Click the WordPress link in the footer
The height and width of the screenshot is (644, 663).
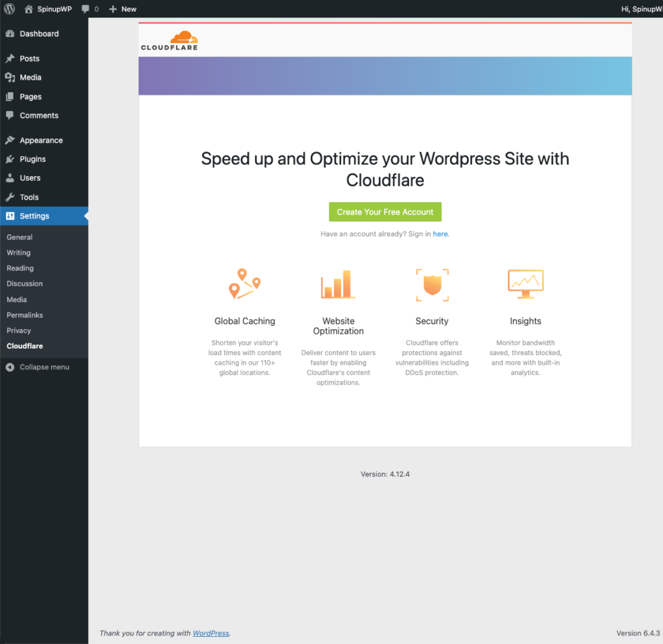(210, 633)
